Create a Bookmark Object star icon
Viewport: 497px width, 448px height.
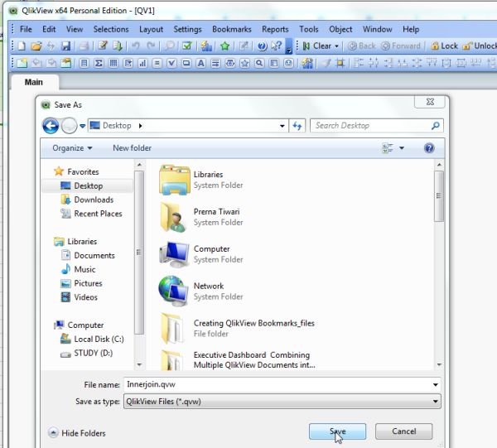pos(244,64)
